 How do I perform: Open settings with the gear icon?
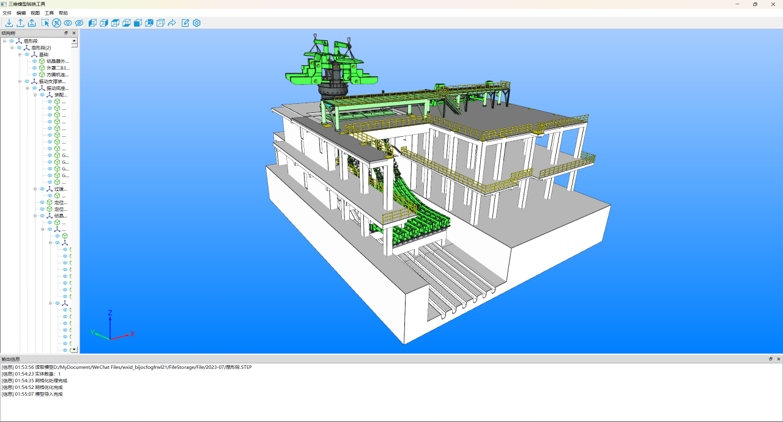[x=197, y=23]
